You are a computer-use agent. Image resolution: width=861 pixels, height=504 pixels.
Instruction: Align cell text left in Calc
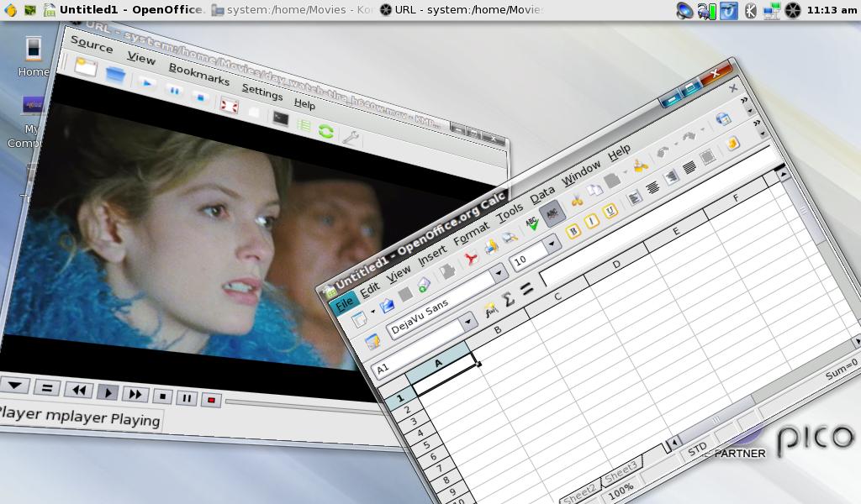coord(635,197)
